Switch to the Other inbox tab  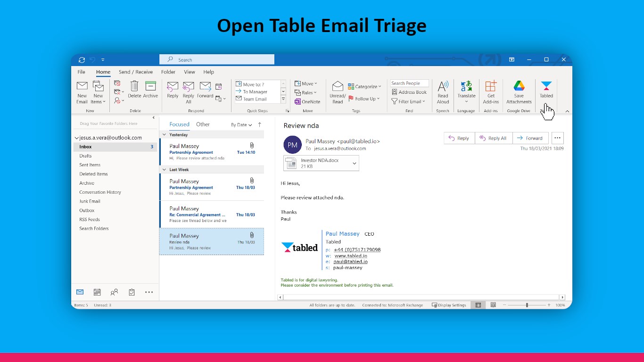(x=203, y=124)
